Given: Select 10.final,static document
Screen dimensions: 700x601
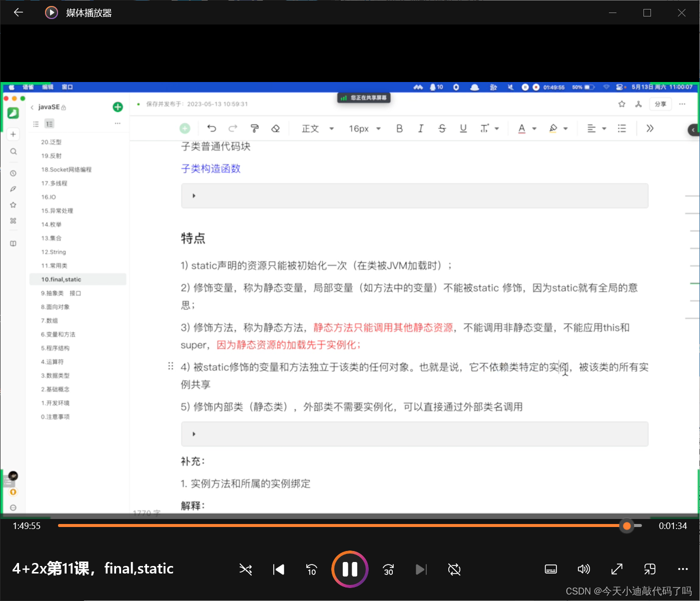Looking at the screenshot, I should point(78,279).
